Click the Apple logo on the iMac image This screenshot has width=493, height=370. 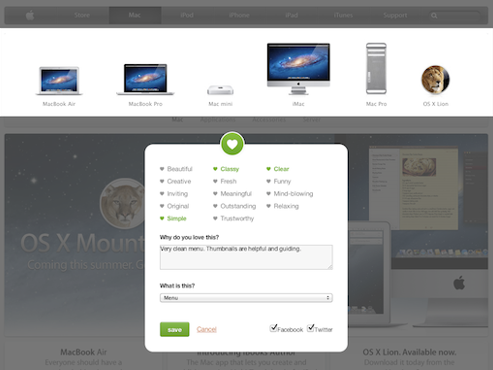[459, 283]
